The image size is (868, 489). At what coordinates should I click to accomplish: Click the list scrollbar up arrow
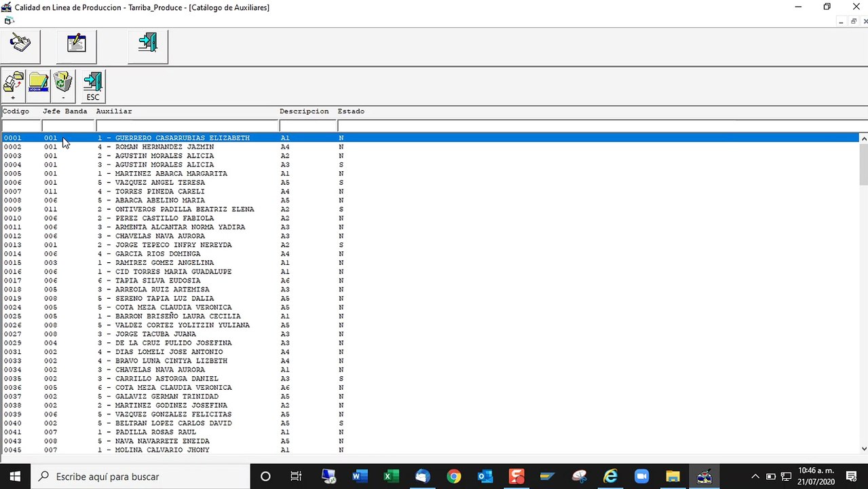tap(863, 138)
